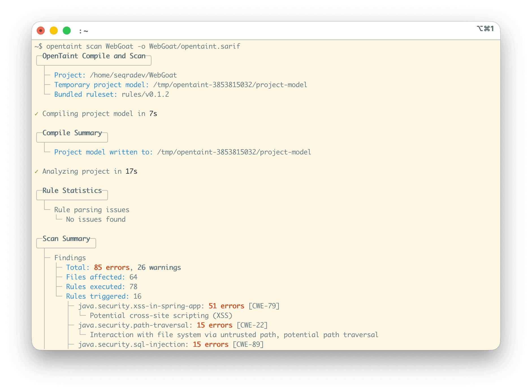
Task: Click the '7s' compile duration
Action: [x=153, y=114]
